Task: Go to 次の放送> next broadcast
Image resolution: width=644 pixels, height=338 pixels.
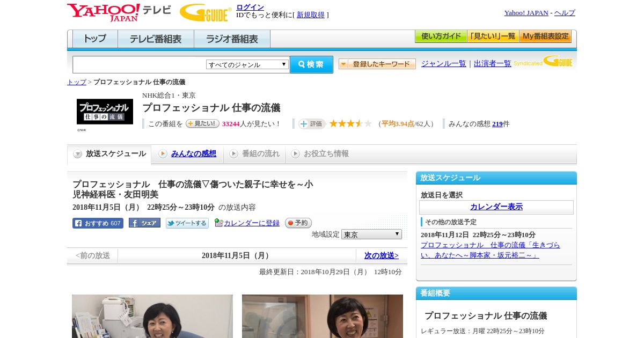Action: coord(382,256)
